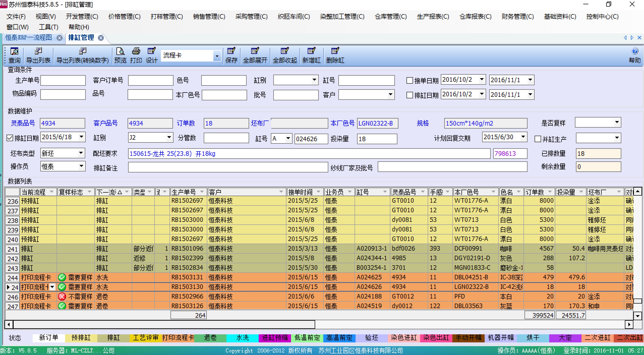This screenshot has height=355, width=644.
Task: Click the grid horizontal scroll right arrow
Action: [629, 324]
